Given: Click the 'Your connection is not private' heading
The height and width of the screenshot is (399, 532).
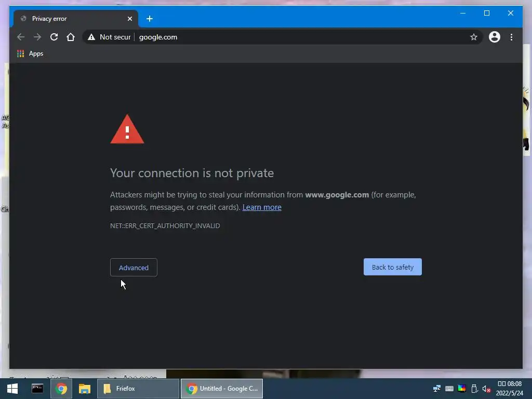Looking at the screenshot, I should [x=192, y=173].
